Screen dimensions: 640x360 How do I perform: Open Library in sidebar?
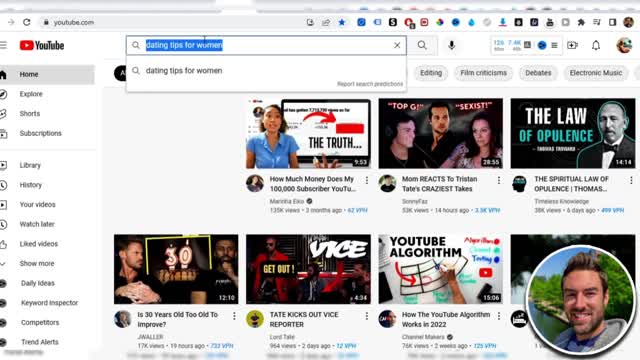[30, 165]
